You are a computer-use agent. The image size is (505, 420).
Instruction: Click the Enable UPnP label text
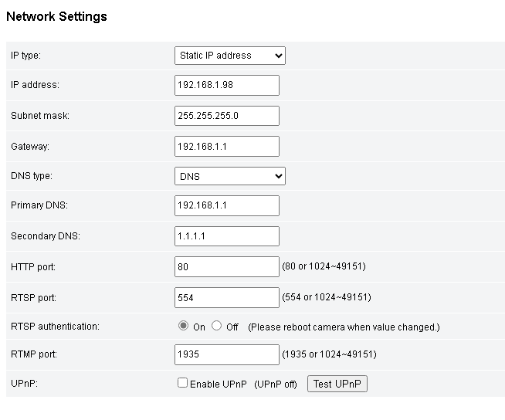coord(219,384)
